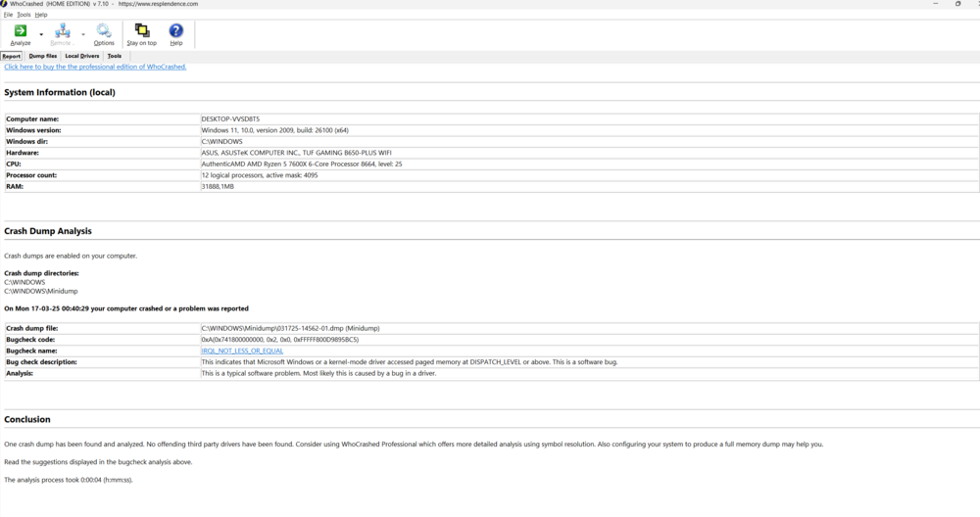Open the IRQL_NOT_LESS_OR_EQUAL bugcheck link
Screen dimensions: 980x517
click(x=242, y=351)
